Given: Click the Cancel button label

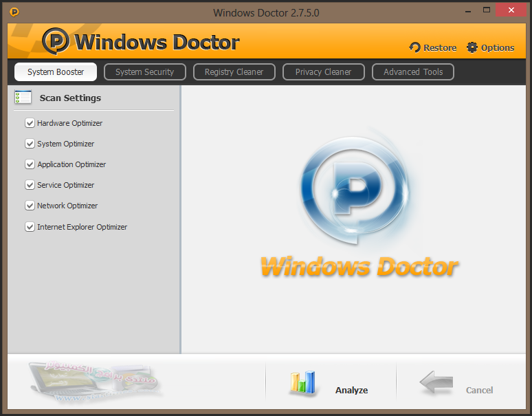Looking at the screenshot, I should coord(479,390).
